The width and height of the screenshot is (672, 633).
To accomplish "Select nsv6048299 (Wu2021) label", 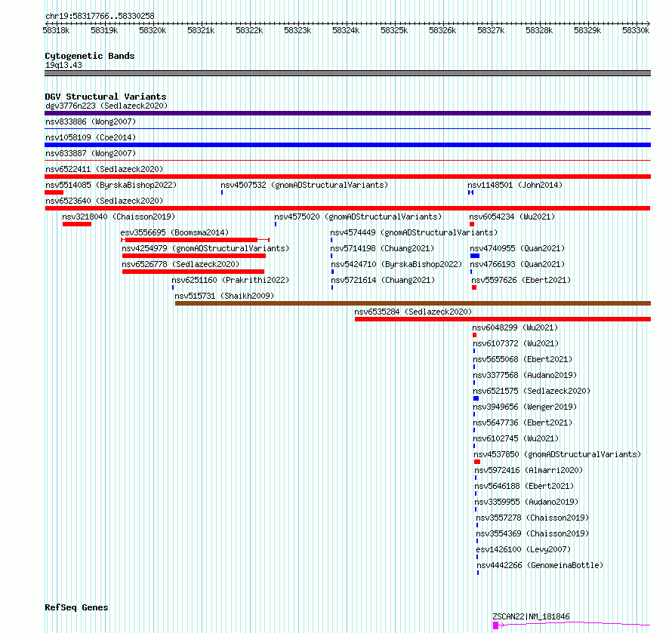I will tap(515, 327).
